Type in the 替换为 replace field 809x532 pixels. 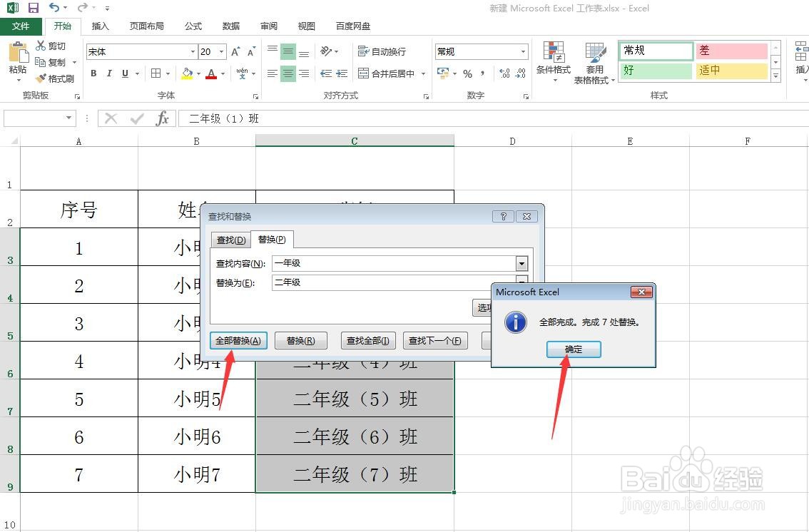click(x=378, y=282)
